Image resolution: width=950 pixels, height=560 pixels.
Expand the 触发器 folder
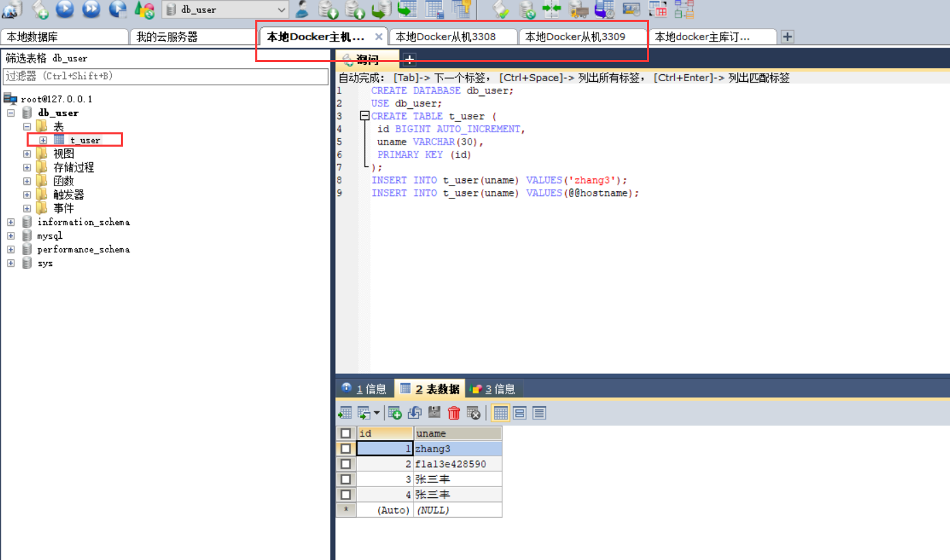27,194
